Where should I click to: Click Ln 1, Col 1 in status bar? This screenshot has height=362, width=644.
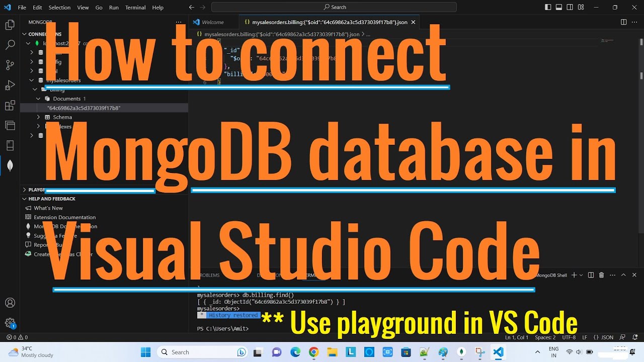[517, 337]
